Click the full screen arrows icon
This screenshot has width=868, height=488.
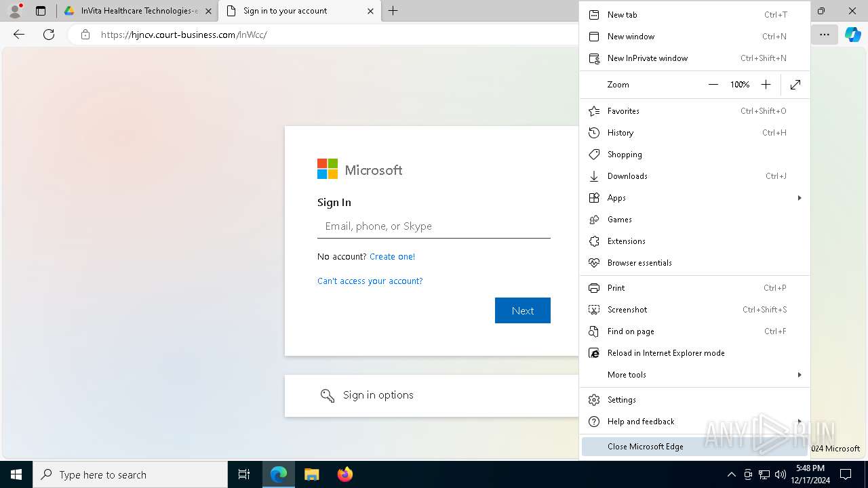pyautogui.click(x=795, y=85)
